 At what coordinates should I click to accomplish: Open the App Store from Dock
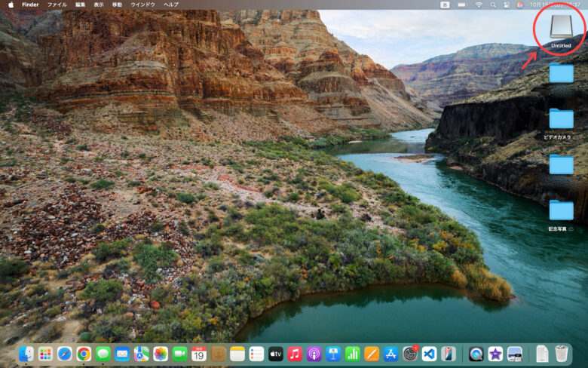(x=390, y=354)
